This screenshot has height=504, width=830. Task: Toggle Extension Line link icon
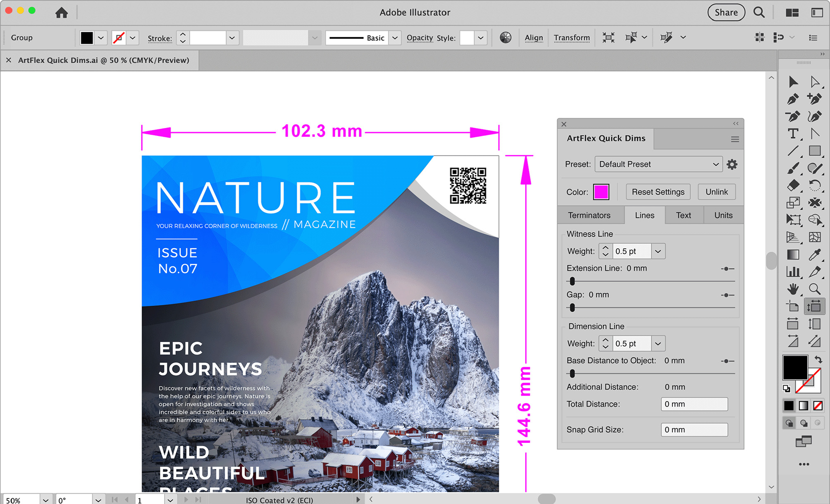(727, 269)
